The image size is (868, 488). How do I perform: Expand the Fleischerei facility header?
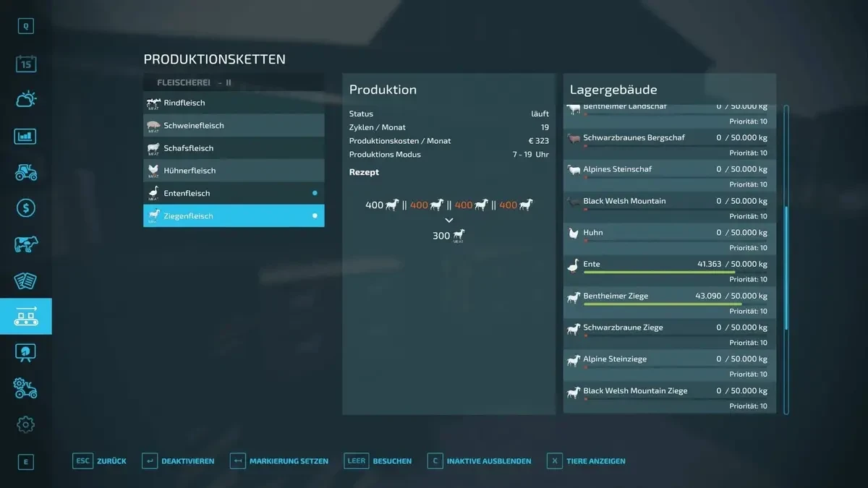coord(233,82)
